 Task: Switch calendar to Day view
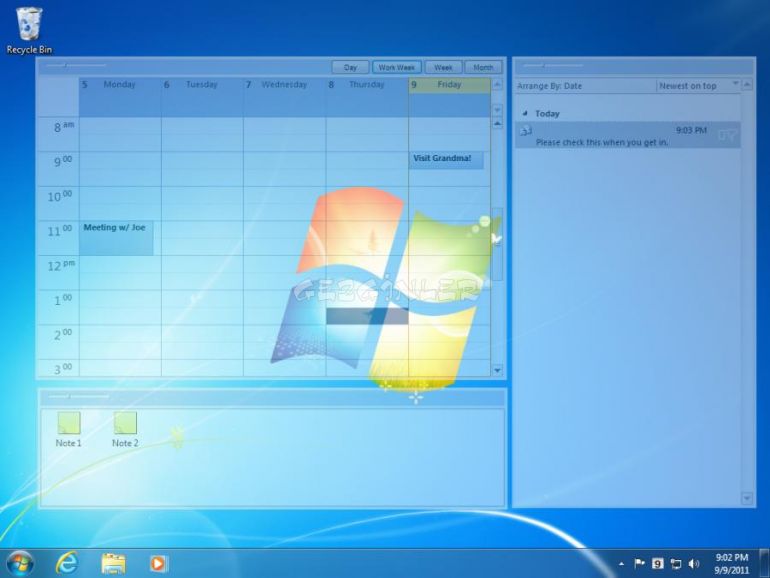(x=350, y=67)
